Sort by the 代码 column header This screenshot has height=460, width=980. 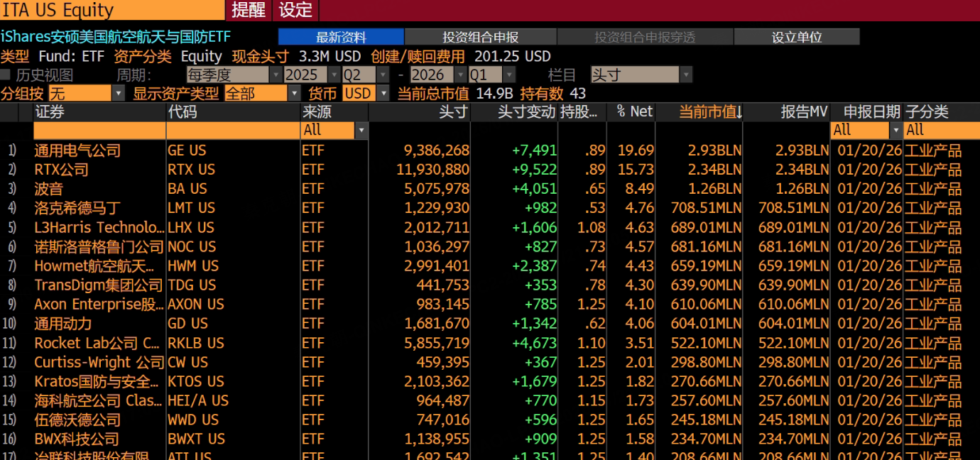tap(183, 111)
